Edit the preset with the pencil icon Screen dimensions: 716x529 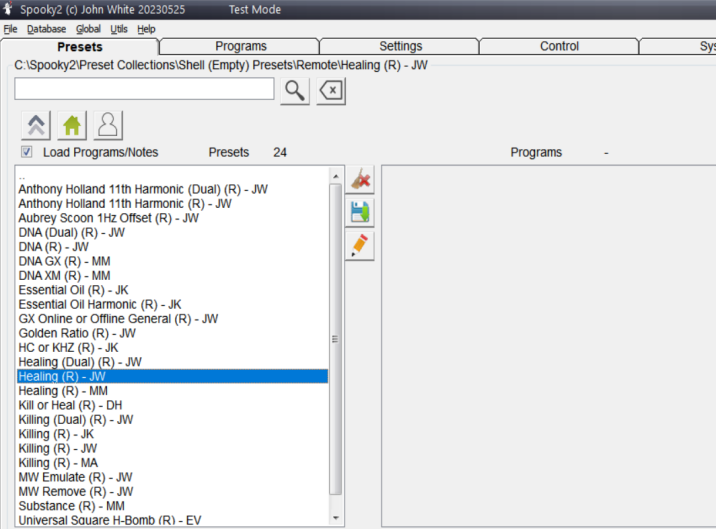click(x=360, y=245)
